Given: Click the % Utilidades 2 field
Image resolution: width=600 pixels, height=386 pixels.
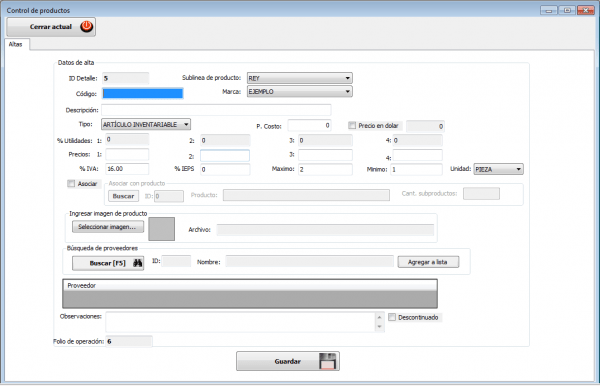Looking at the screenshot, I should point(225,140).
